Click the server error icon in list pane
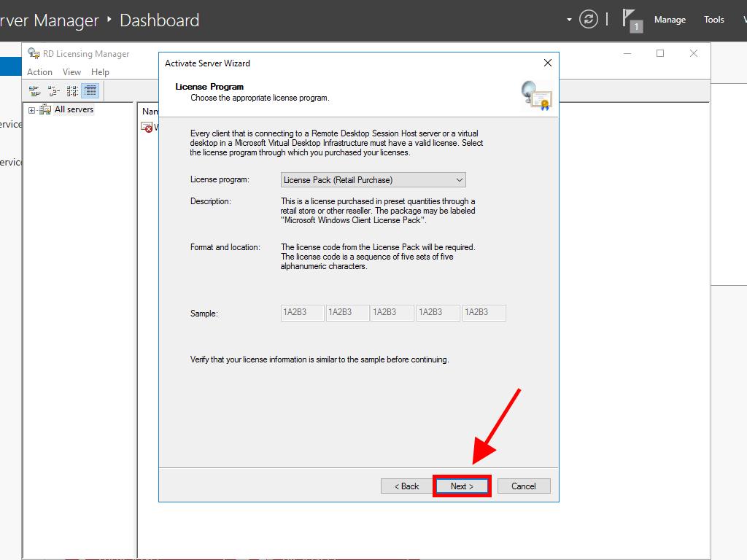Image resolution: width=747 pixels, height=560 pixels. [x=147, y=127]
